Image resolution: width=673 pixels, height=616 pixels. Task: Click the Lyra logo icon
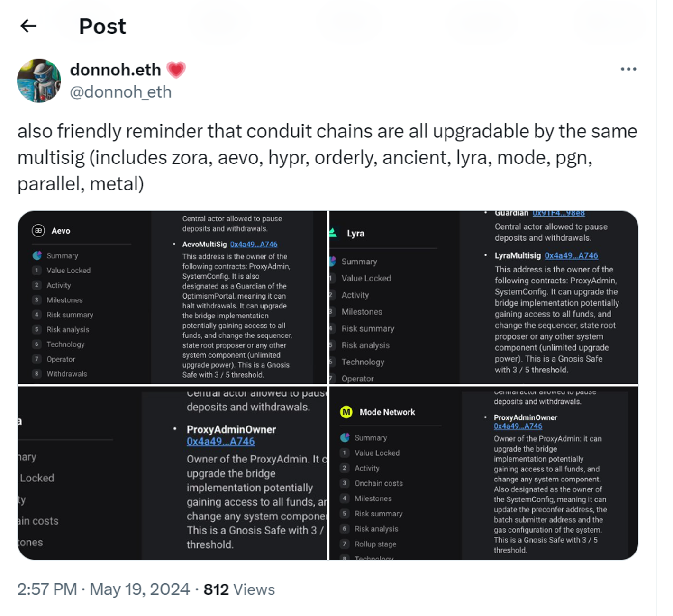(x=333, y=233)
